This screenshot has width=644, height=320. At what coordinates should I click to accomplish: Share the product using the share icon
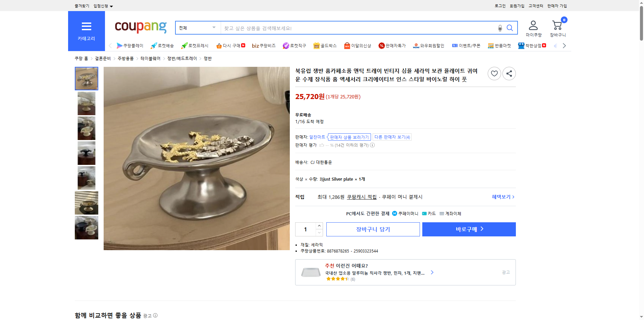tap(509, 73)
